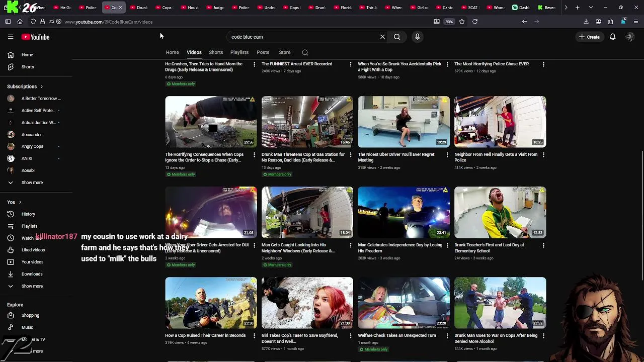Switch to the channel Home tab
Viewport: 644px width, 362px height.
click(x=172, y=52)
